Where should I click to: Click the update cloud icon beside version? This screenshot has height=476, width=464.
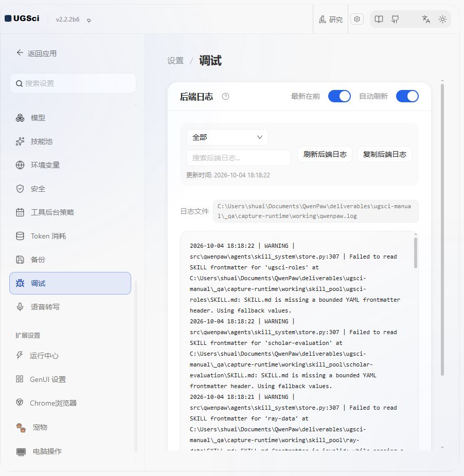pyautogui.click(x=88, y=20)
